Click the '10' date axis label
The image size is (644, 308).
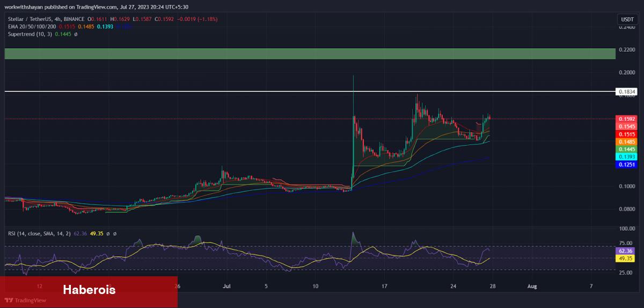[x=315, y=286]
